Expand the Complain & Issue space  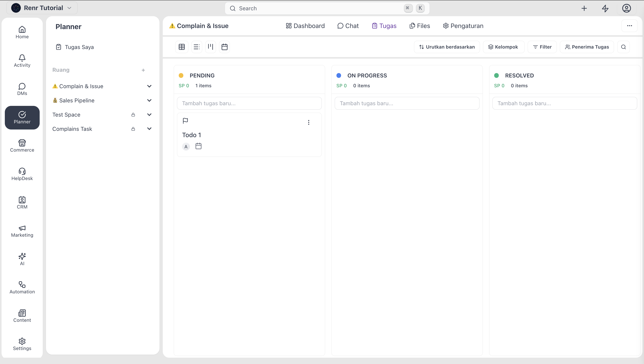click(x=149, y=86)
